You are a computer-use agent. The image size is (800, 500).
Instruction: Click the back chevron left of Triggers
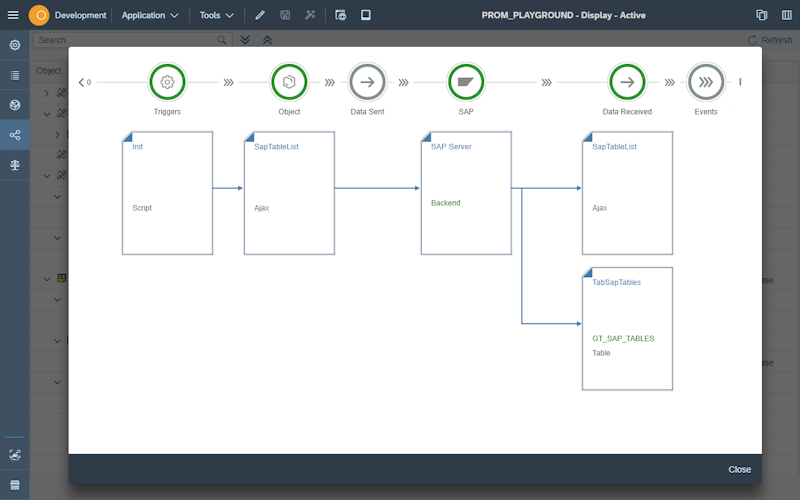[x=81, y=82]
